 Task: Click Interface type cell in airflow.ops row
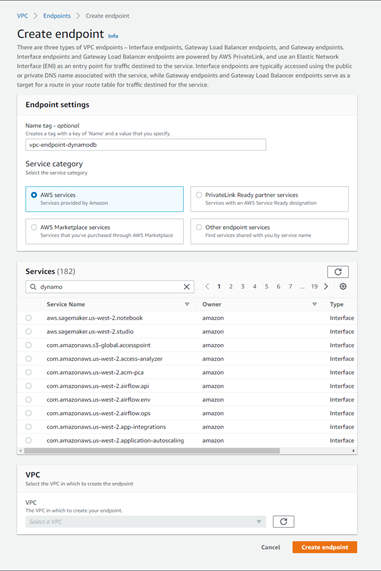coord(342,413)
